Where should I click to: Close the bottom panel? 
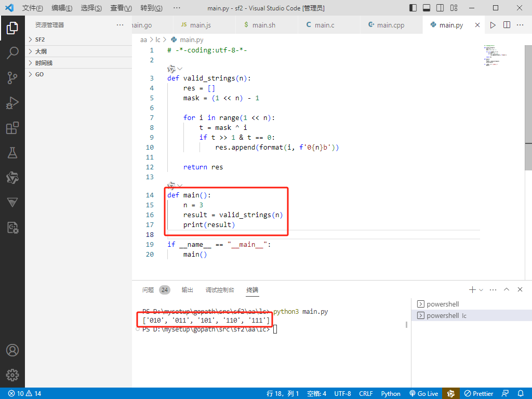click(x=520, y=289)
